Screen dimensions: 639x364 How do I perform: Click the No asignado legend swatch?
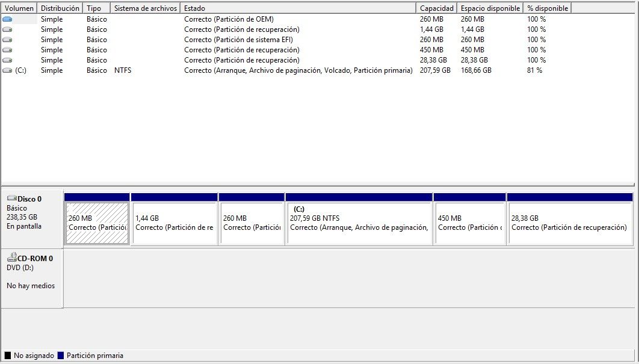(7, 356)
